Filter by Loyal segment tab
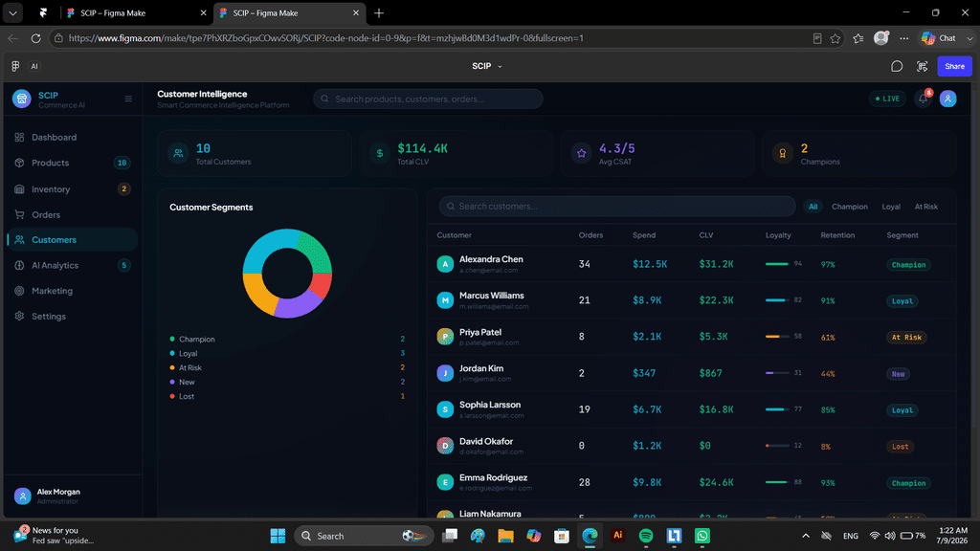This screenshot has width=980, height=551. 891,207
